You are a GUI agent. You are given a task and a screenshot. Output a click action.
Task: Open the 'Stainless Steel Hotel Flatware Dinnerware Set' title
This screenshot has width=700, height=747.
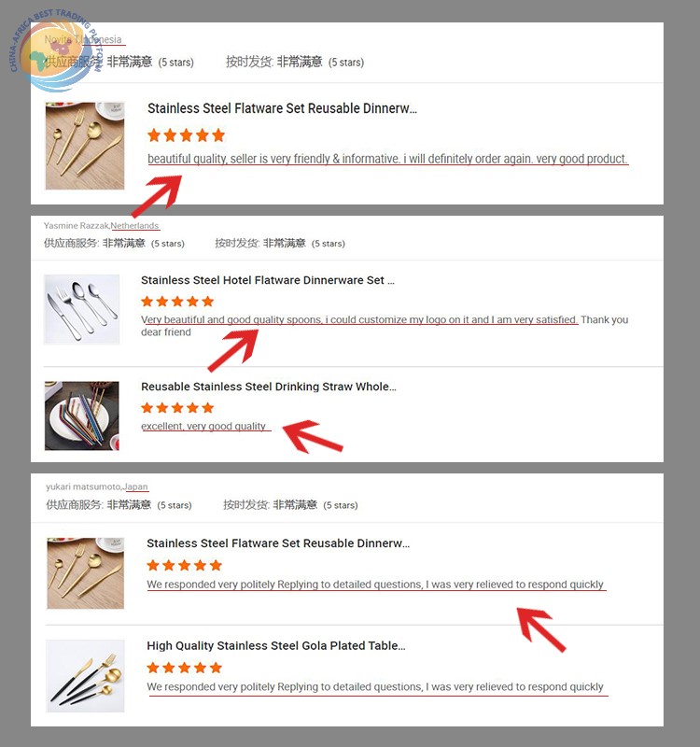coord(268,280)
